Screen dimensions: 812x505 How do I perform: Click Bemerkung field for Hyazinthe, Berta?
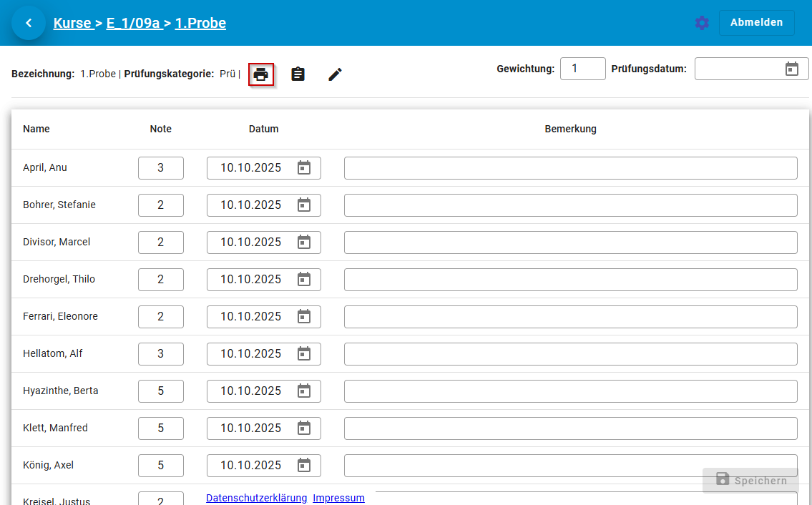pyautogui.click(x=571, y=391)
